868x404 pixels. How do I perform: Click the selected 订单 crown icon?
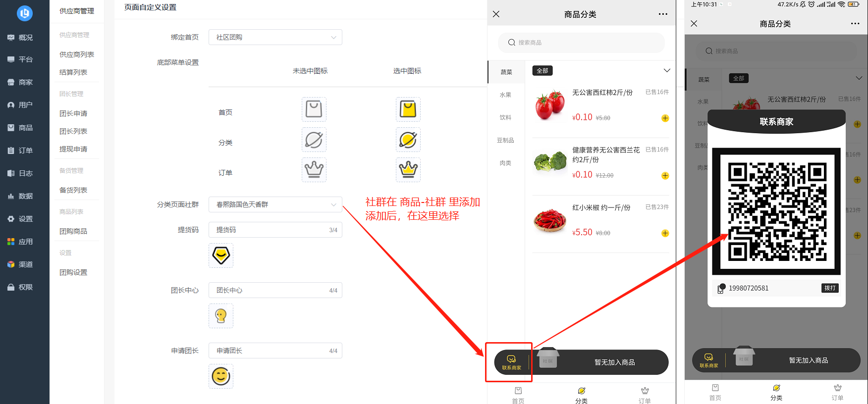tap(408, 170)
